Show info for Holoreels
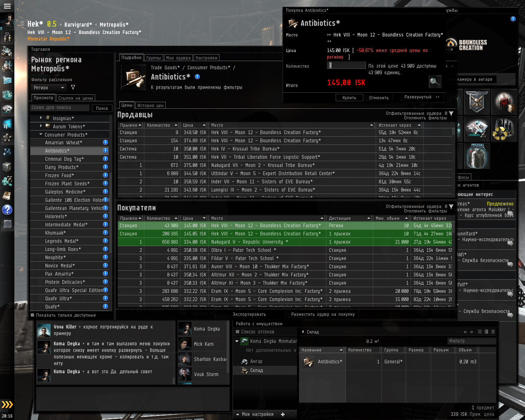This screenshot has width=525, height=420. 105,216
